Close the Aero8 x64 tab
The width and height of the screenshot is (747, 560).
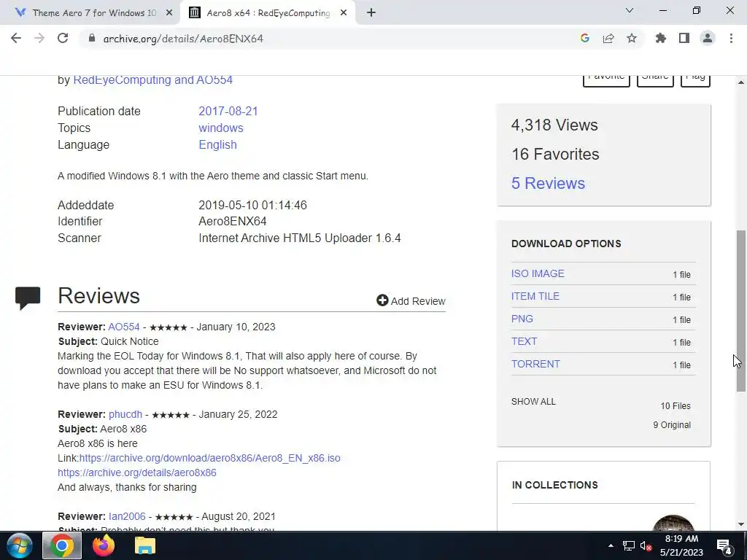point(344,13)
